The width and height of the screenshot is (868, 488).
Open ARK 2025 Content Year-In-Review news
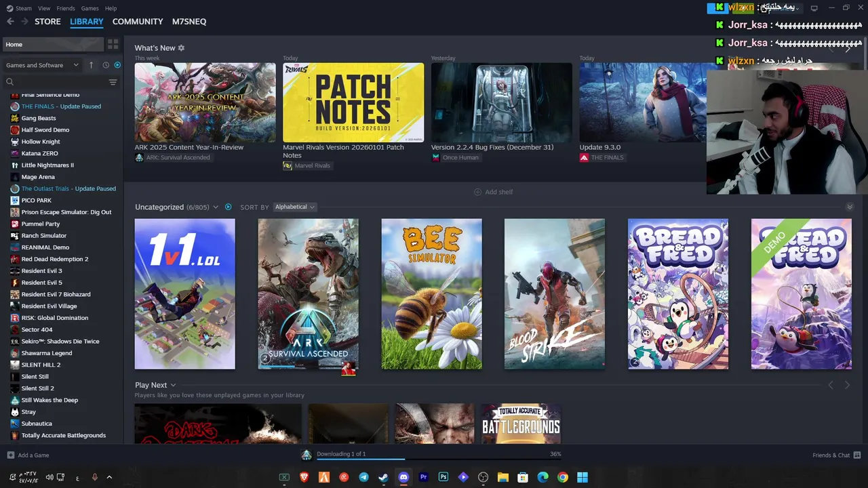click(205, 102)
